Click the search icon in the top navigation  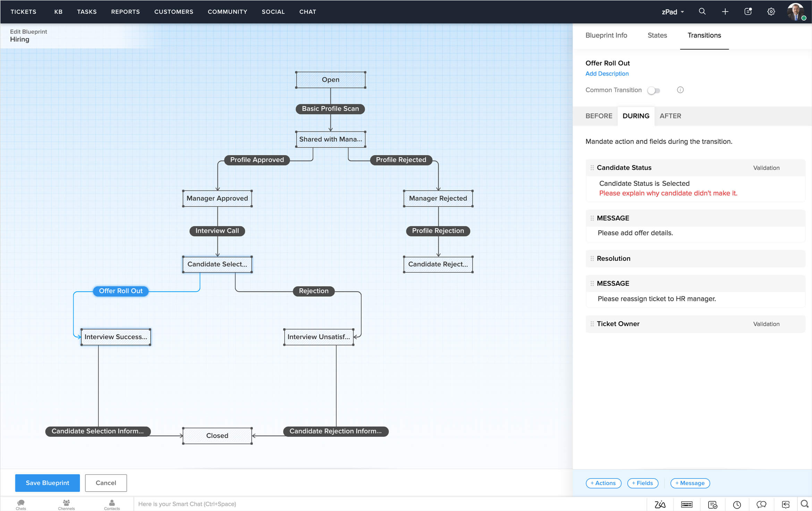pos(702,12)
